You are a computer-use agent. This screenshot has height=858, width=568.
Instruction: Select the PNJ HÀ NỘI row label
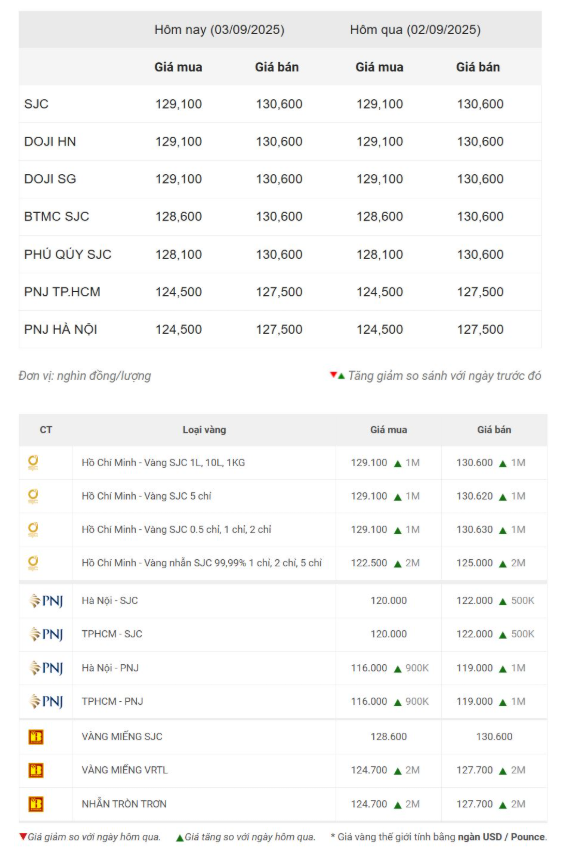point(61,329)
